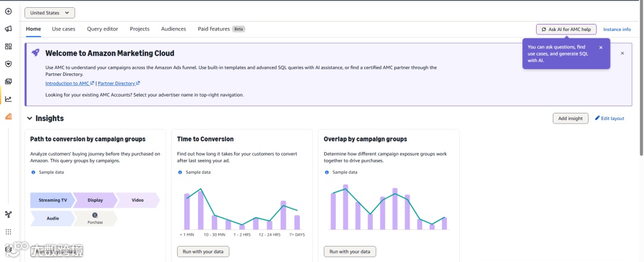This screenshot has height=262, width=644.
Task: Click the Edit layout pencil link
Action: (x=609, y=118)
